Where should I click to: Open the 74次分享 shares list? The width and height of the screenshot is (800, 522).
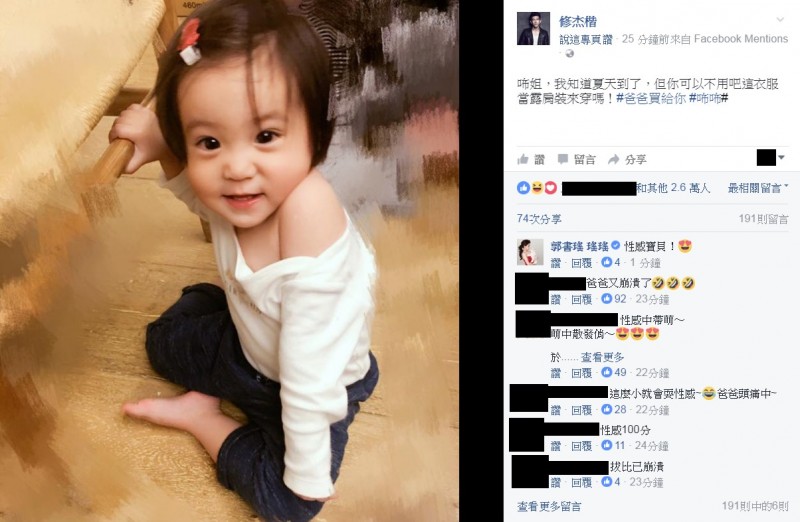(539, 219)
